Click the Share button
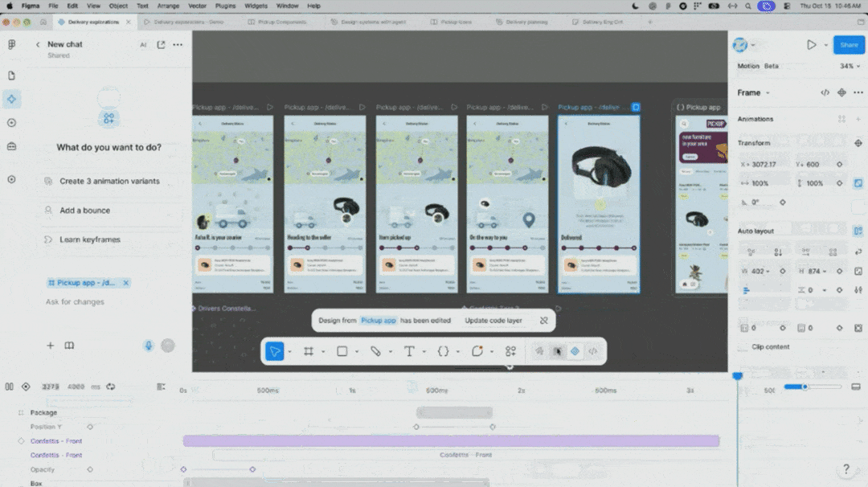Screen dimensions: 868x487 (x=849, y=45)
